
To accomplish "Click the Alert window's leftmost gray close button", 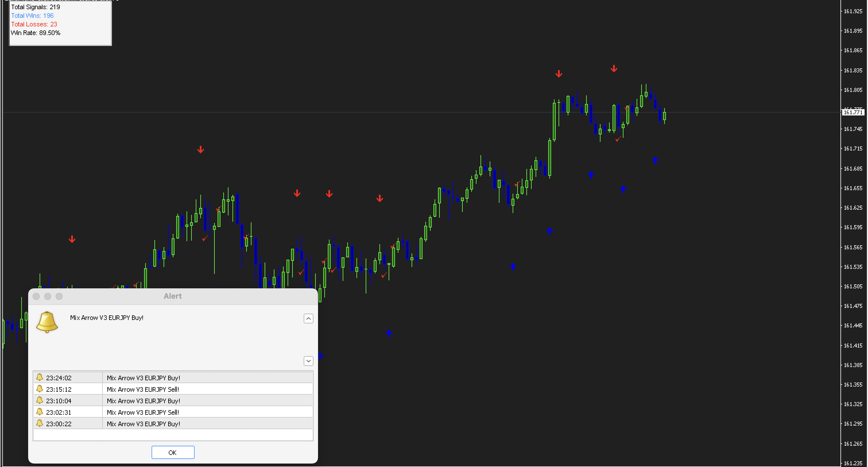I will 36,296.
